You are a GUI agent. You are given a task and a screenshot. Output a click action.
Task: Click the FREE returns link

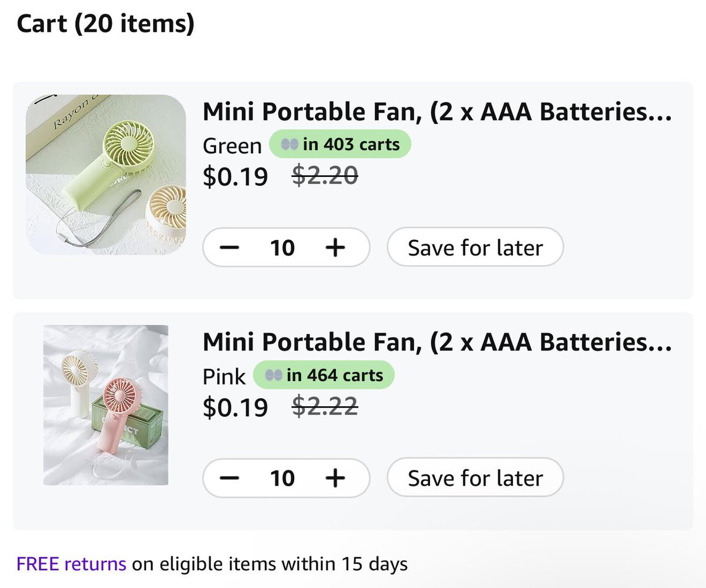[71, 564]
